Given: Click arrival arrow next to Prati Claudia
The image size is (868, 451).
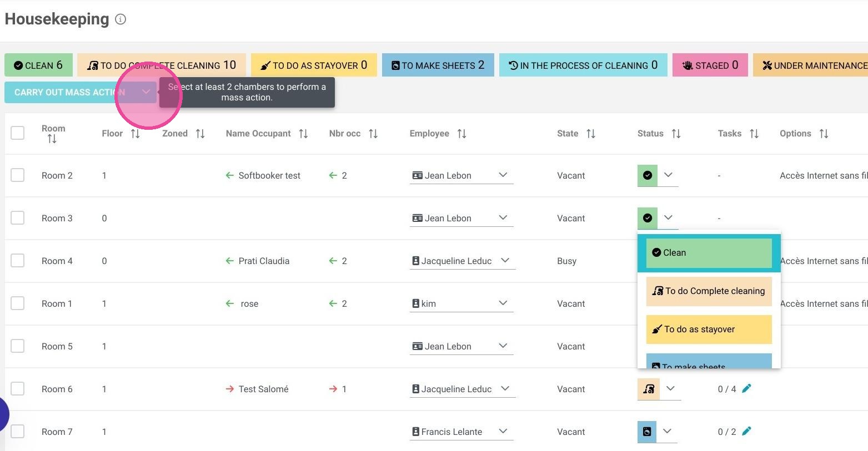Looking at the screenshot, I should (229, 261).
